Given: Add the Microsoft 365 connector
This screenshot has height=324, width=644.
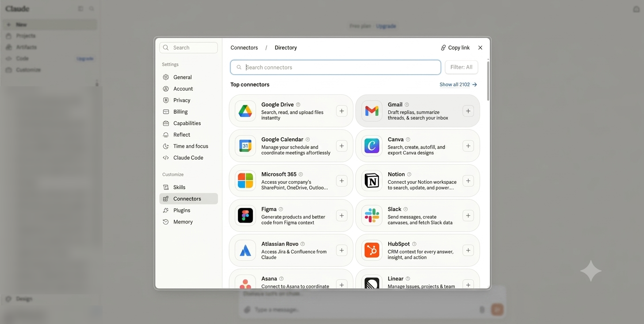Looking at the screenshot, I should coord(341,181).
